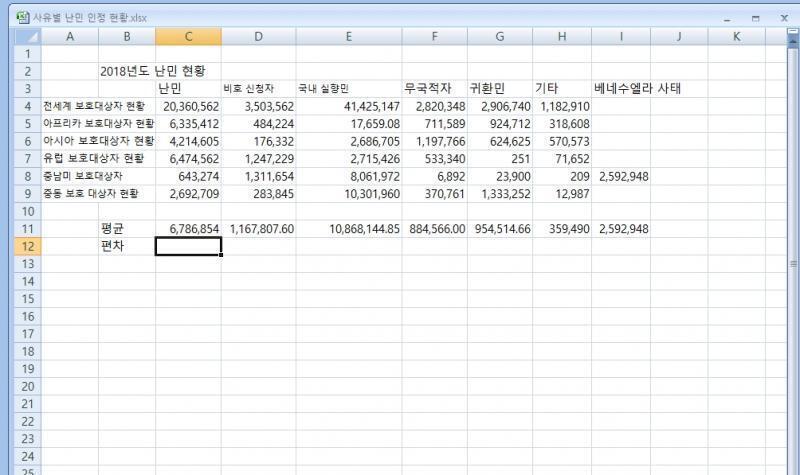Close the workbook window

coord(784,18)
